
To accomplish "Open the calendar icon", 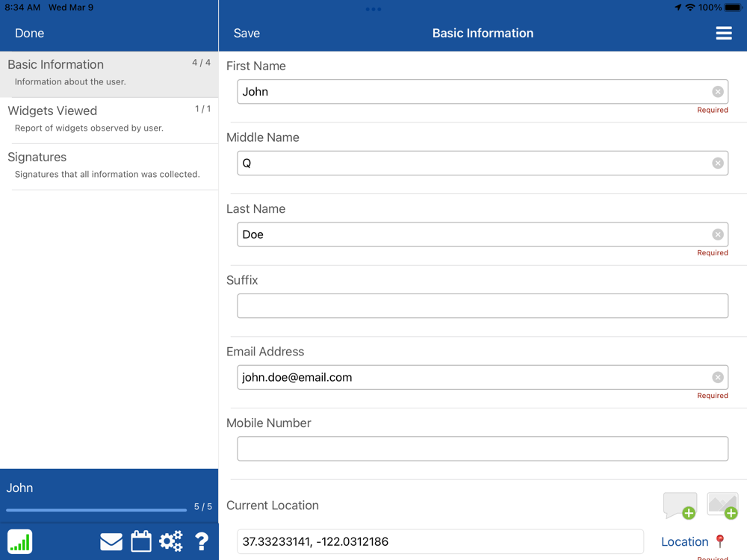I will (x=141, y=541).
